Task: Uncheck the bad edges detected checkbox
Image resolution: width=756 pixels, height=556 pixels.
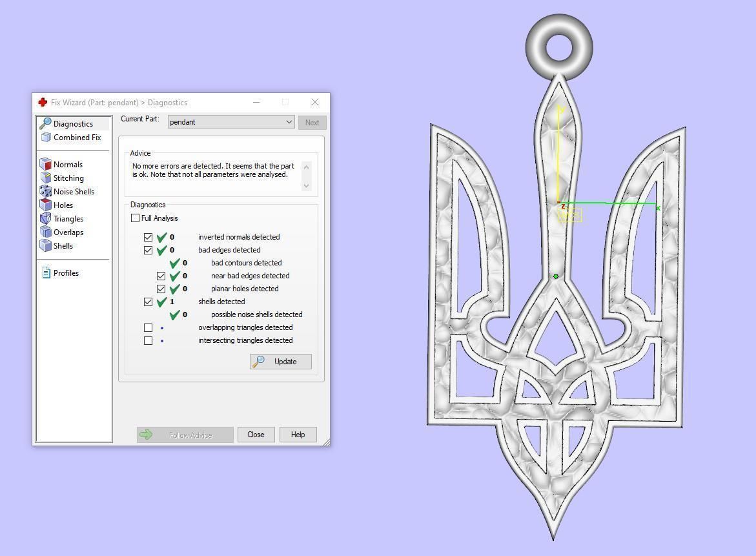Action: coord(148,251)
